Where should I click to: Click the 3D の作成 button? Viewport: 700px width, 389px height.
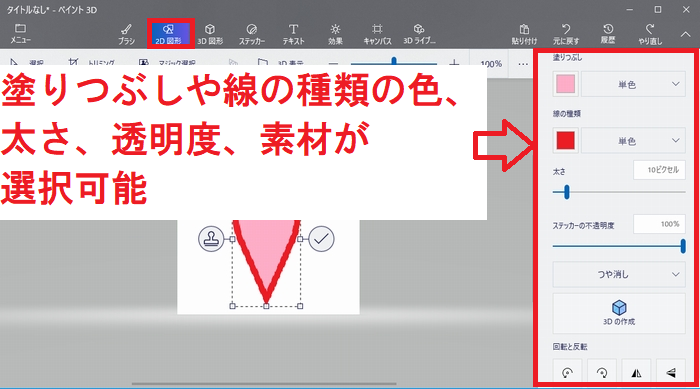point(619,313)
